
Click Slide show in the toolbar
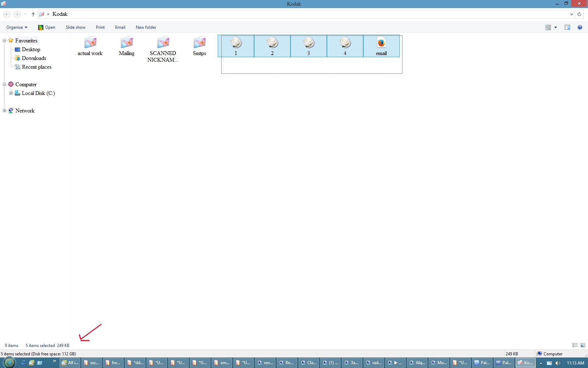[x=75, y=27]
